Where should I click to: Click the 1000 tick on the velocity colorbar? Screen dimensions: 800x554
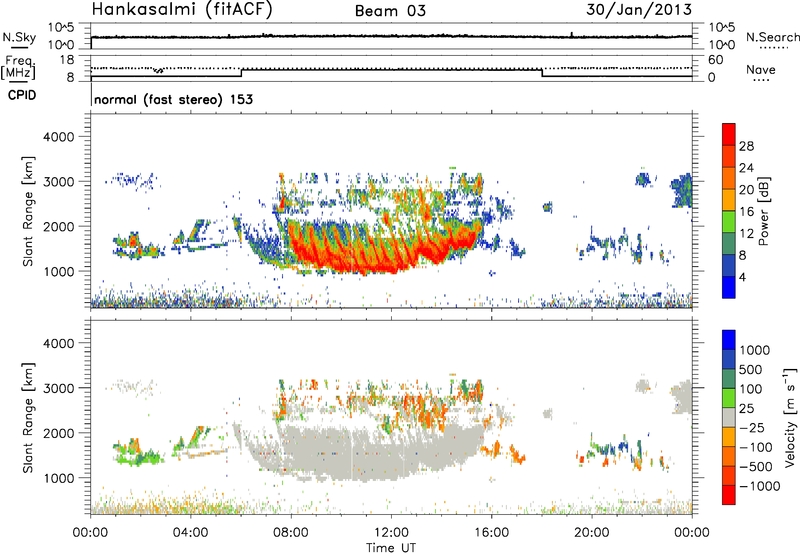click(x=755, y=350)
